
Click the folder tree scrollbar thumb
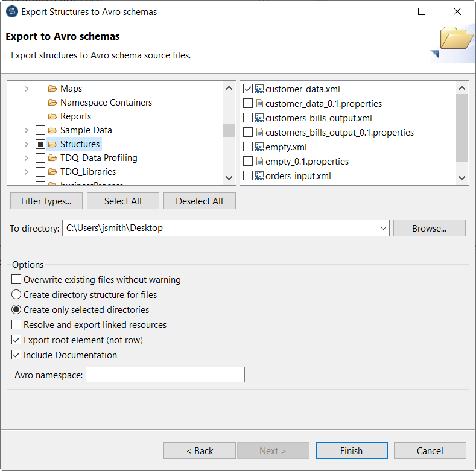[229, 130]
